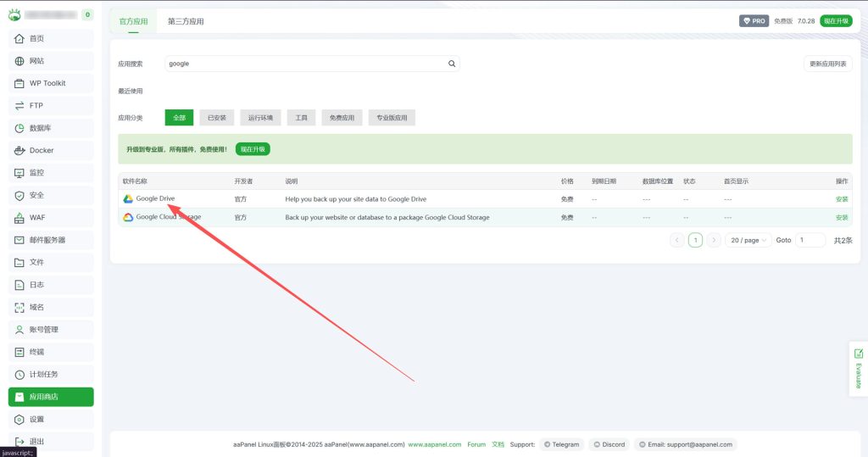
Task: Go to the next page arrow
Action: 714,241
